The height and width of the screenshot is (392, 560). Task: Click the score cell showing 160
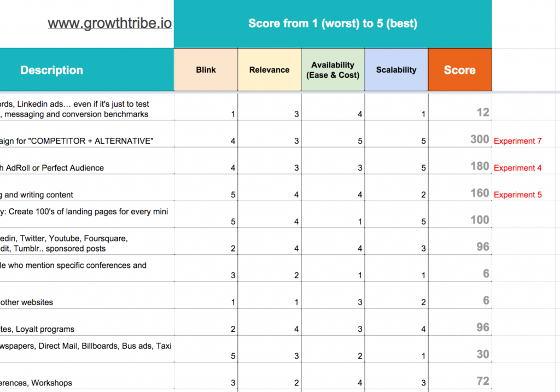click(x=460, y=188)
